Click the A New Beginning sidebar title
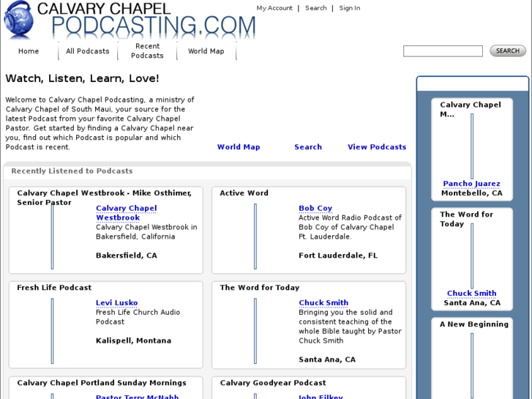 (x=474, y=324)
